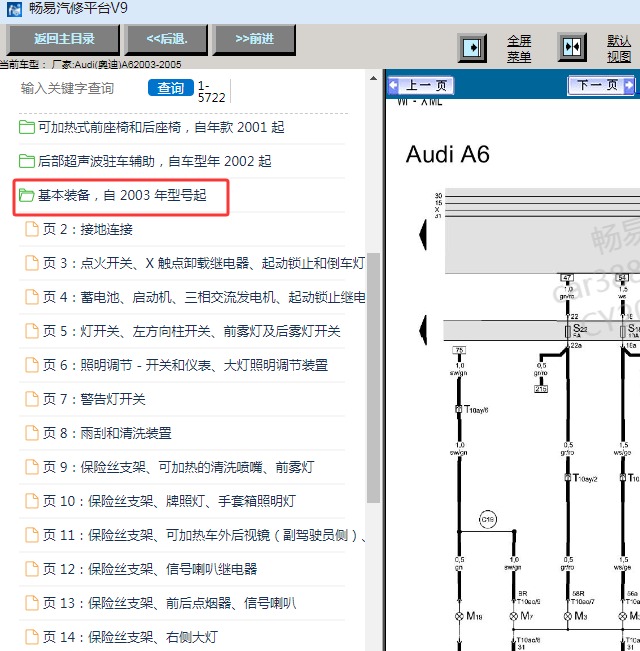Open 页 10：保险丝支架、牌照灯
This screenshot has width=640, height=651.
point(169,502)
